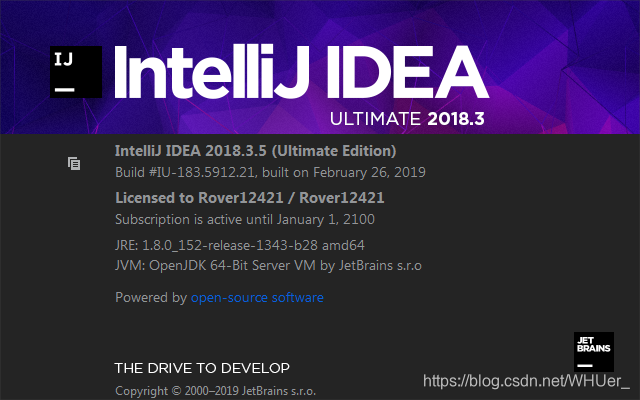The height and width of the screenshot is (400, 640).
Task: Click the JVM OpenJDK 64-Bit Server line
Action: [268, 266]
